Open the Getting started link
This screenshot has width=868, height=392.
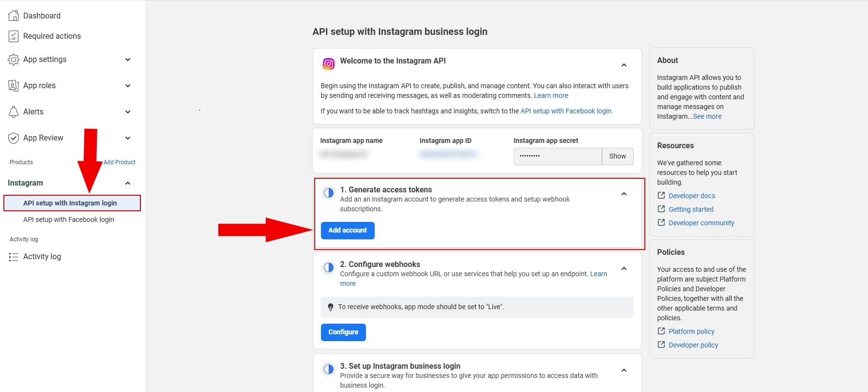tap(691, 209)
